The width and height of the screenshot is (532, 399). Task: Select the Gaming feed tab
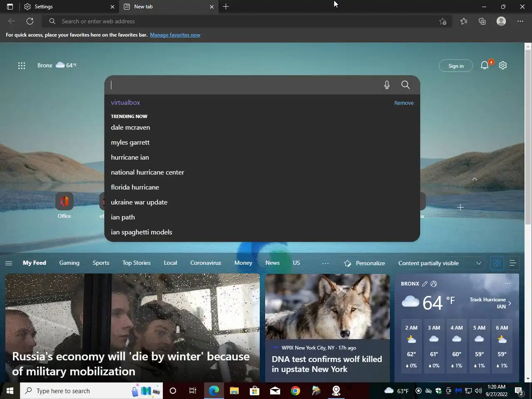[x=69, y=263]
